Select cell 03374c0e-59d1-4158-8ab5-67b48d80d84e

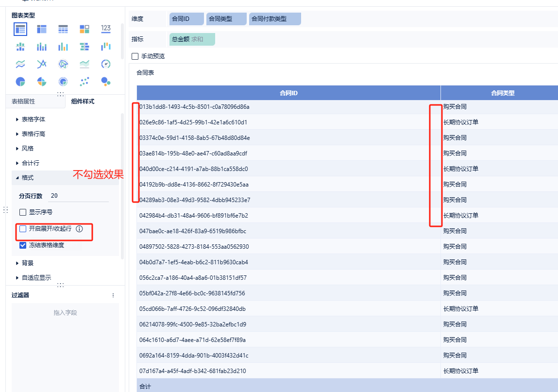[288, 138]
